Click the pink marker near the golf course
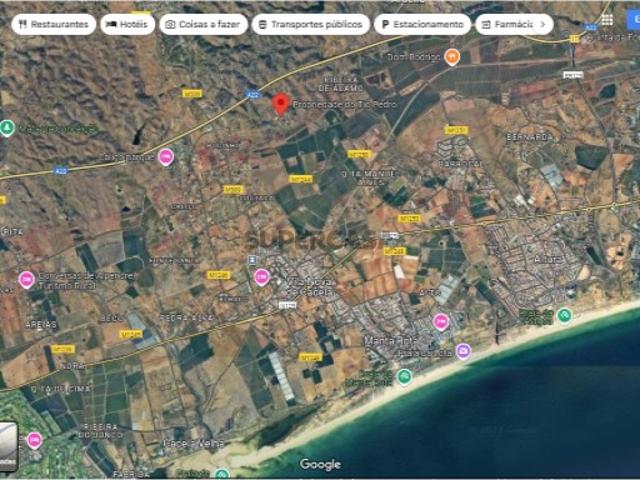 pos(34,439)
